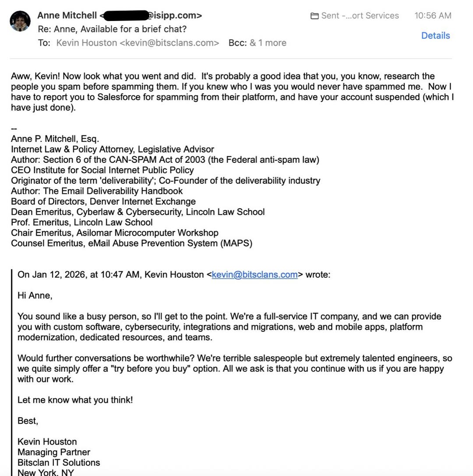
Task: Click the subject "Re: Anne, Available for a brief chat?"
Action: pos(112,29)
